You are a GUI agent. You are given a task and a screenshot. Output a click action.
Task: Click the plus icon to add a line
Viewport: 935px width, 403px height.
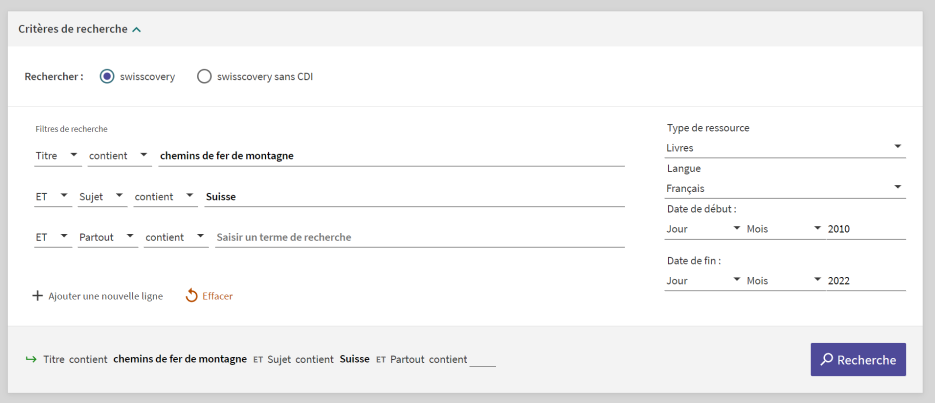tap(38, 296)
